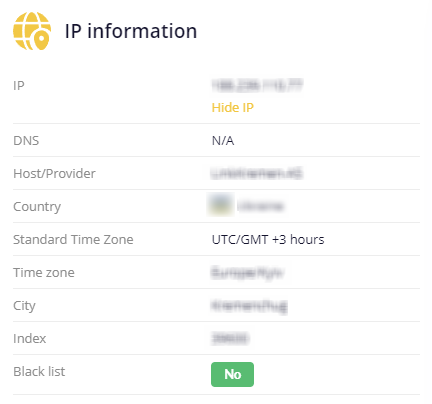Click the yellow globe location icon
Screen dimensions: 432x404
32,31
